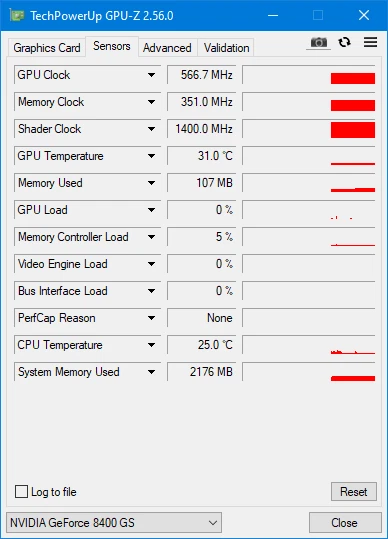This screenshot has height=539, width=388.
Task: Expand the GPU Temperature dropdown arrow
Action: (x=151, y=156)
